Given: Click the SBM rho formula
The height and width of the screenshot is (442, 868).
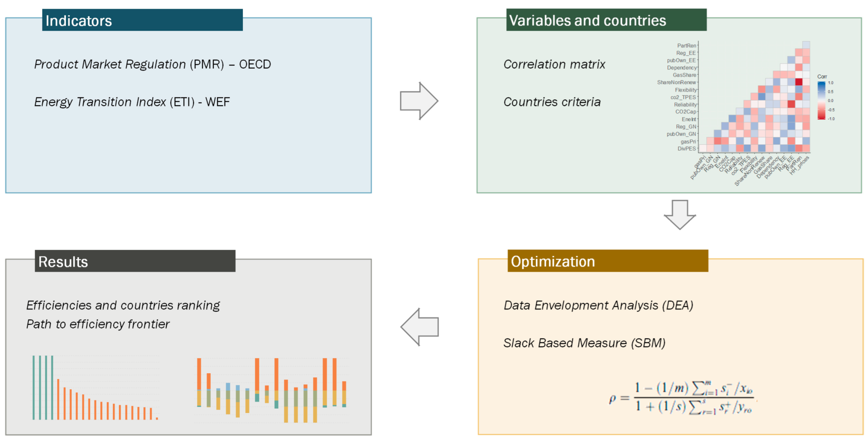Looking at the screenshot, I should coord(681,398).
